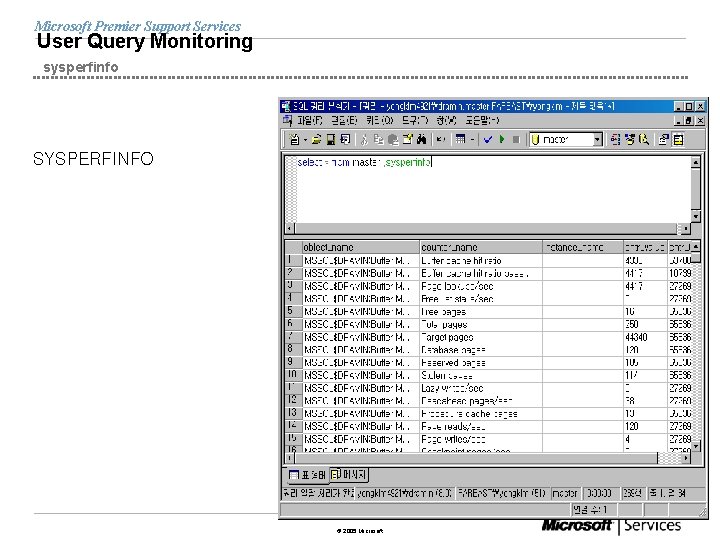The height and width of the screenshot is (540, 720).
Task: Click the Clear Window toolbar icon
Action: tap(407, 140)
